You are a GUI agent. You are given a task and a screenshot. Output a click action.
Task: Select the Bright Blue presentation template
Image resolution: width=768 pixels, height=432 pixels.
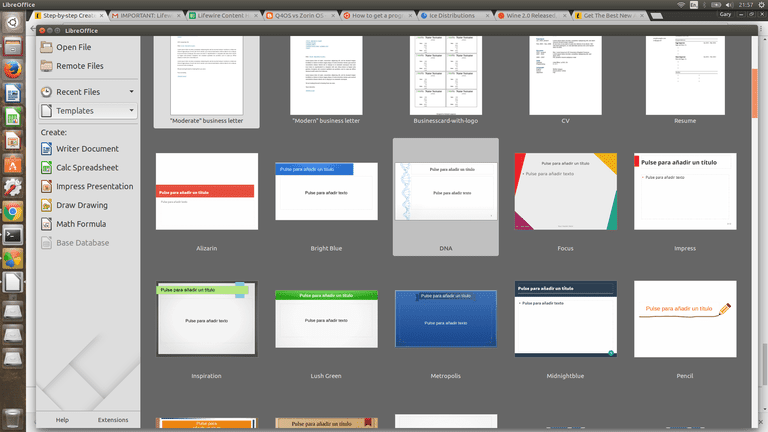[326, 197]
